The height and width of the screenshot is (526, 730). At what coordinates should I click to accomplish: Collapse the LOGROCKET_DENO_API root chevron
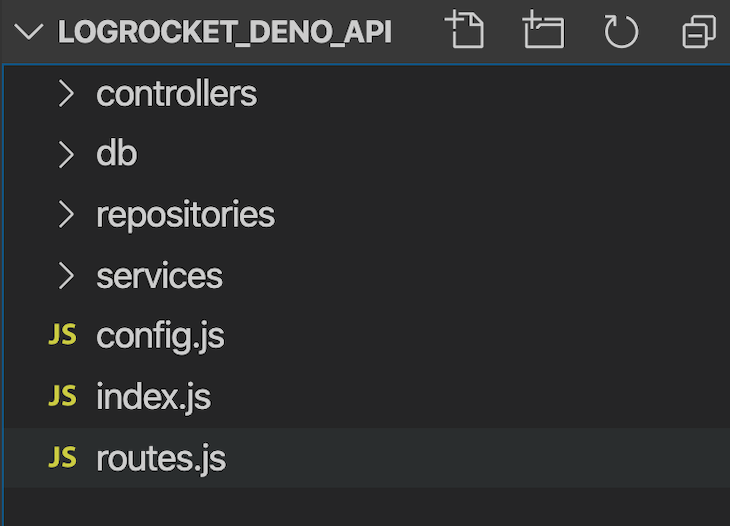tap(28, 32)
